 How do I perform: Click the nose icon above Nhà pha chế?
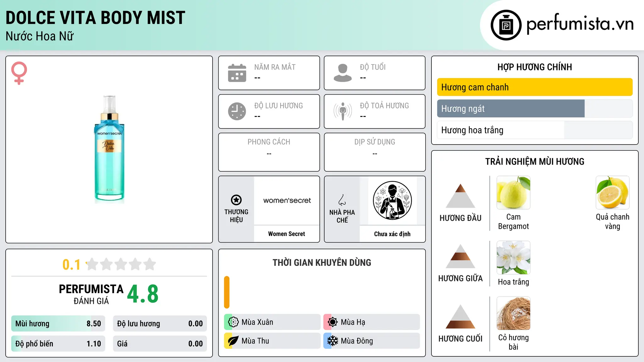click(342, 200)
